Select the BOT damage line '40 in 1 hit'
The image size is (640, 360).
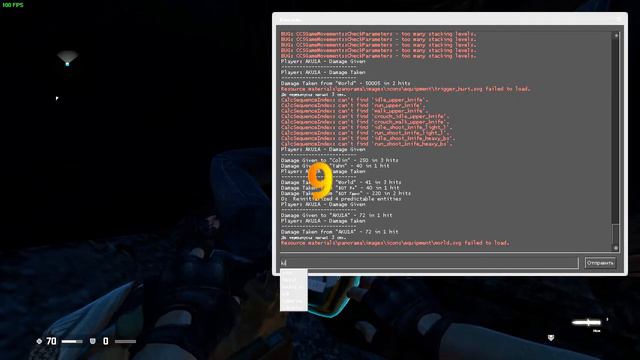coord(340,188)
